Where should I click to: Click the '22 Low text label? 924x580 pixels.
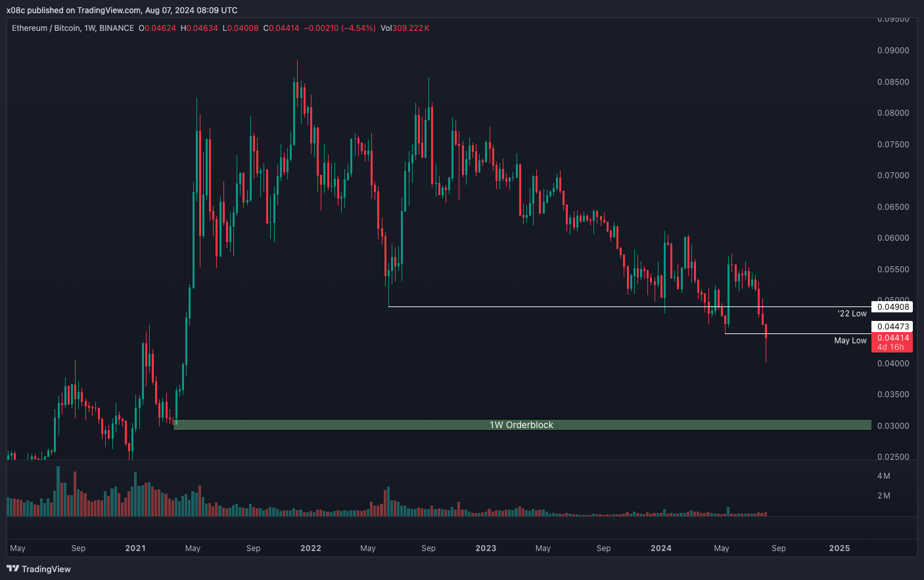click(x=852, y=314)
